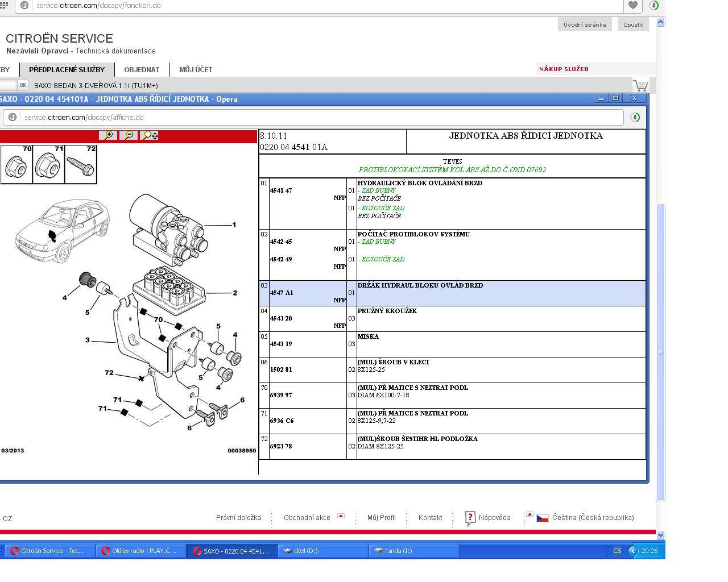The image size is (728, 582).
Task: Select part number 4547 A1
Action: click(x=282, y=293)
